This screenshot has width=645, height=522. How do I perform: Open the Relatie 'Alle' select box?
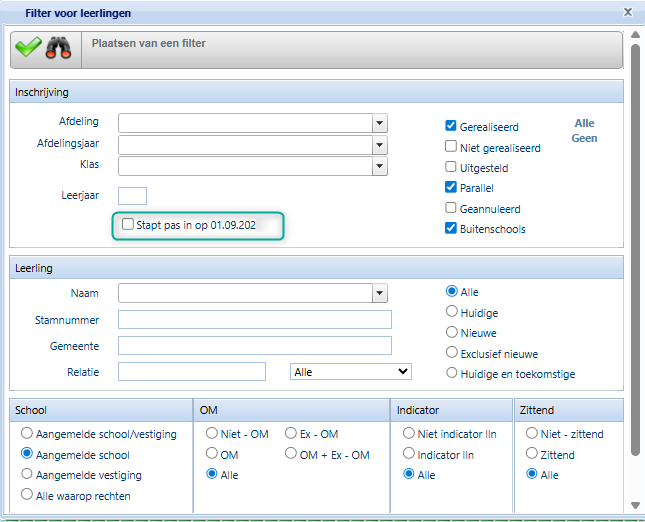350,371
